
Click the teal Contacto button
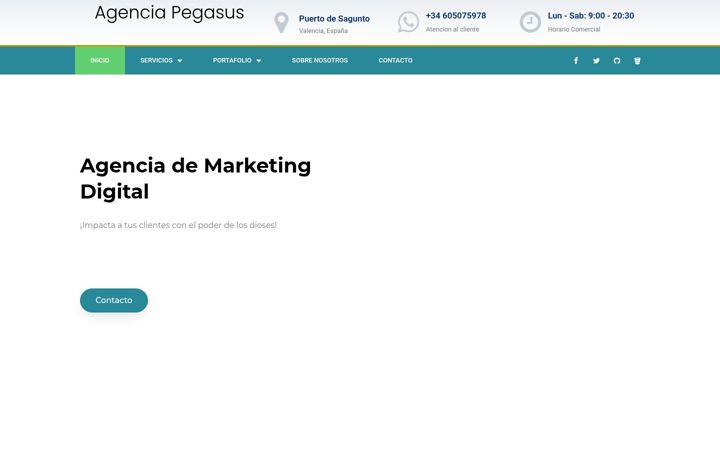point(114,300)
